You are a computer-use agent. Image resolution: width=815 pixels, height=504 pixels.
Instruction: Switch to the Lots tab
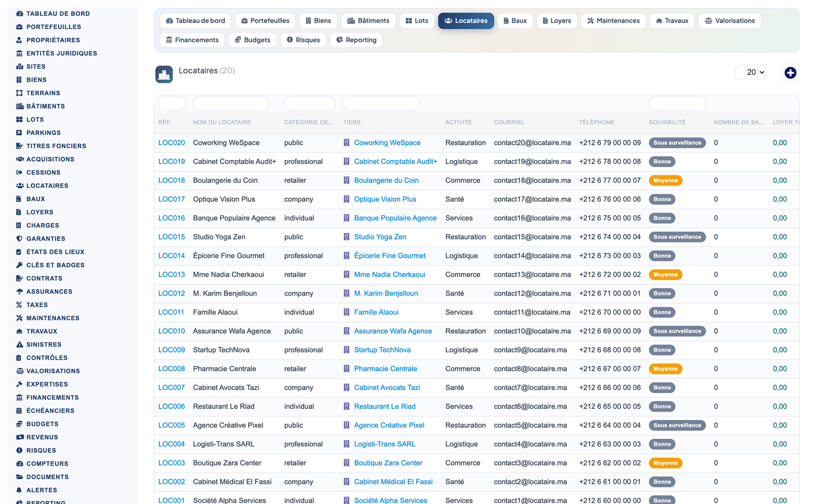(416, 21)
